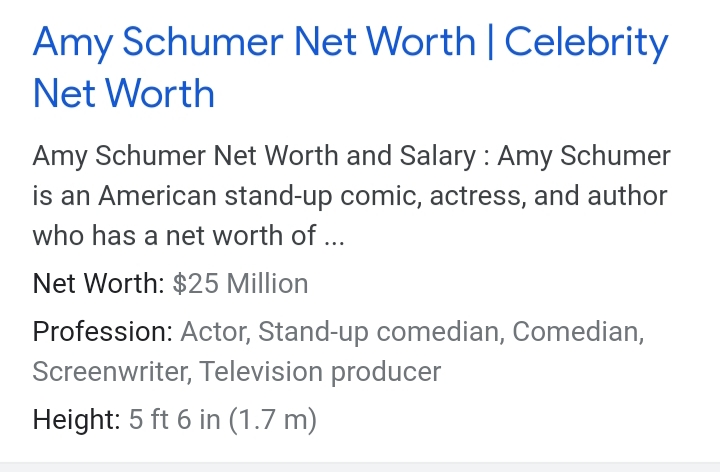
Task: Click "Celebrity" in the blue result title
Action: point(586,42)
